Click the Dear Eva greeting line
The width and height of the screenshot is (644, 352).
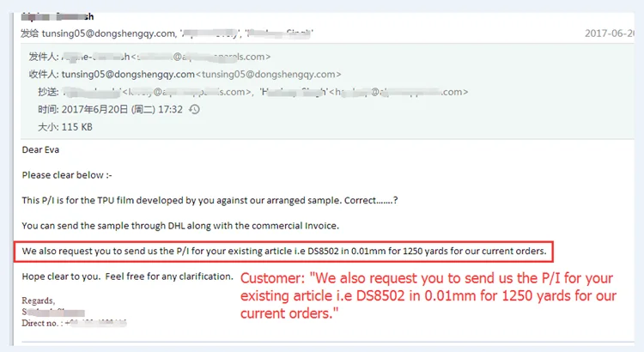40,150
